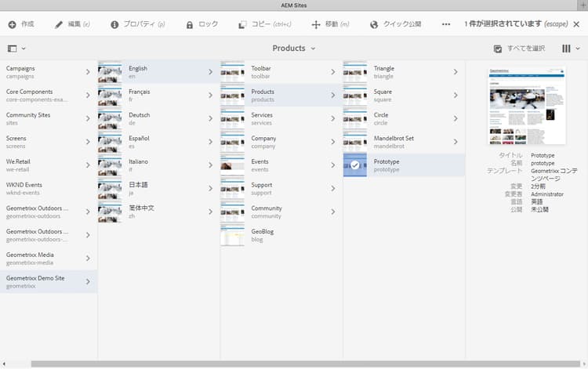Click the Services page title
Viewport: 588px width, 369px height.
coord(262,115)
